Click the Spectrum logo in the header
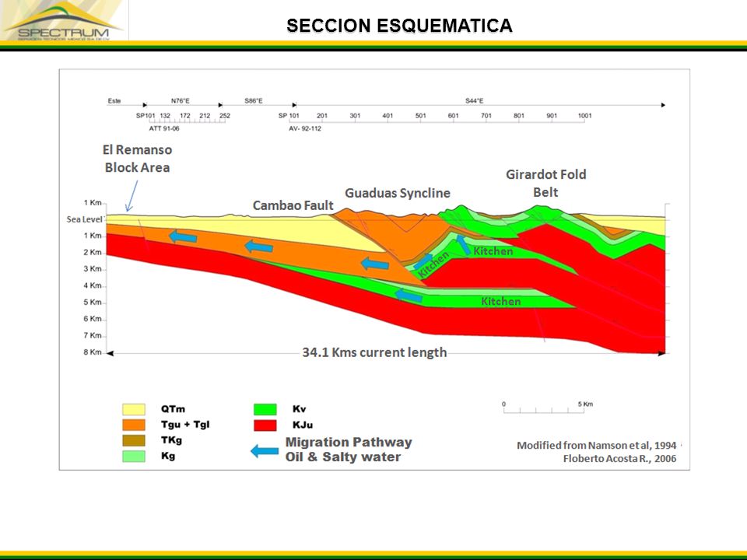The height and width of the screenshot is (560, 747). point(63,20)
